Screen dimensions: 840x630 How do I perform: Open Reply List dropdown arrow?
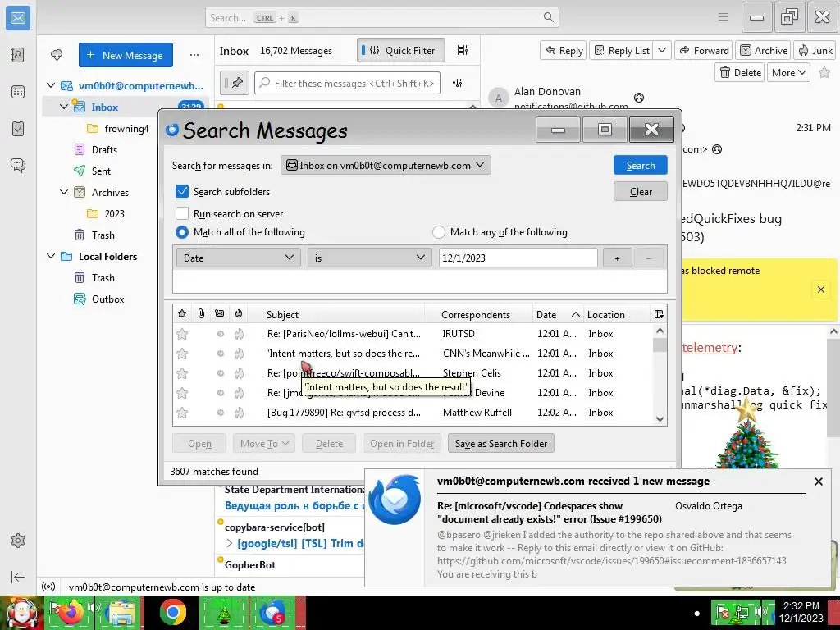(662, 50)
